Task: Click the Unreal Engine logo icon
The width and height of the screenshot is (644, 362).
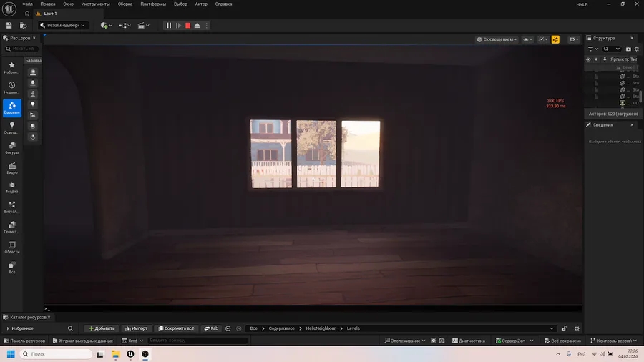Action: pos(9,9)
